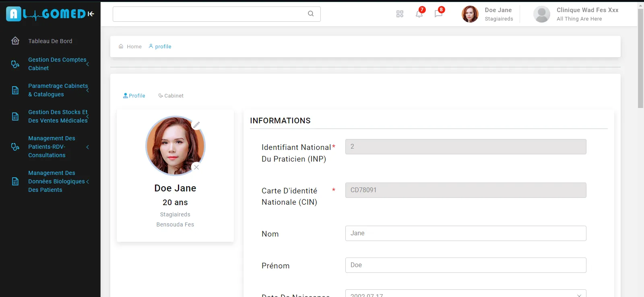Screen dimensions: 644x297
Task: Switch to the Cabinet tab
Action: pyautogui.click(x=171, y=96)
